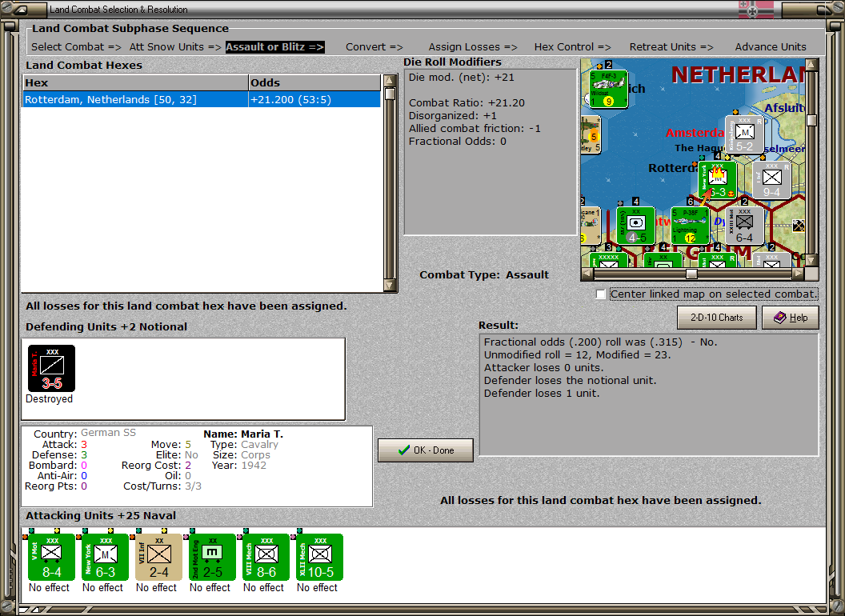Screen dimensions: 845x616
Task: Click map horizontal scrollbar left arrow
Action: click(x=587, y=274)
